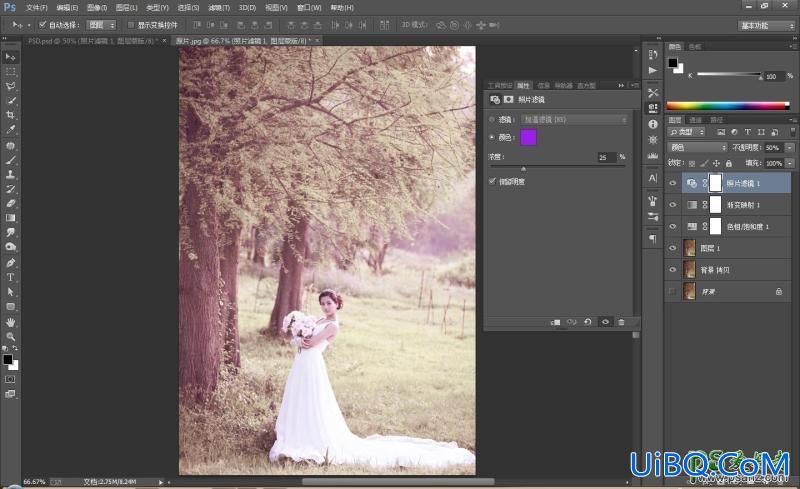Viewport: 800px width, 489px height.
Task: Toggle Quick Mask mode icon
Action: pyautogui.click(x=10, y=379)
